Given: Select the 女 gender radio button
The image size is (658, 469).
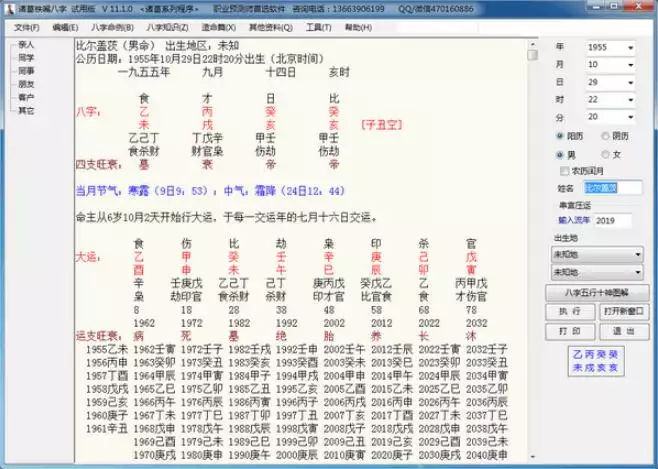Looking at the screenshot, I should tap(605, 154).
